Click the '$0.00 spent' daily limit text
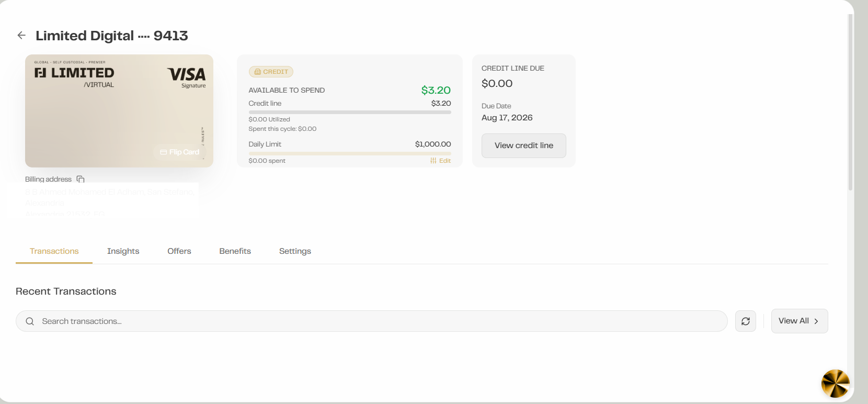This screenshot has width=868, height=404. coord(267,161)
